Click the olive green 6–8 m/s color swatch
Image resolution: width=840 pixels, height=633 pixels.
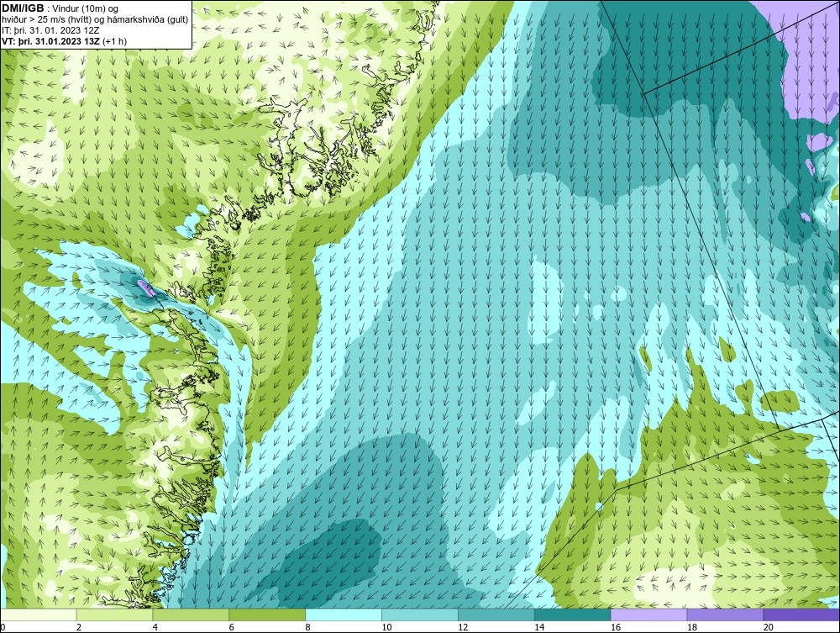[267, 615]
